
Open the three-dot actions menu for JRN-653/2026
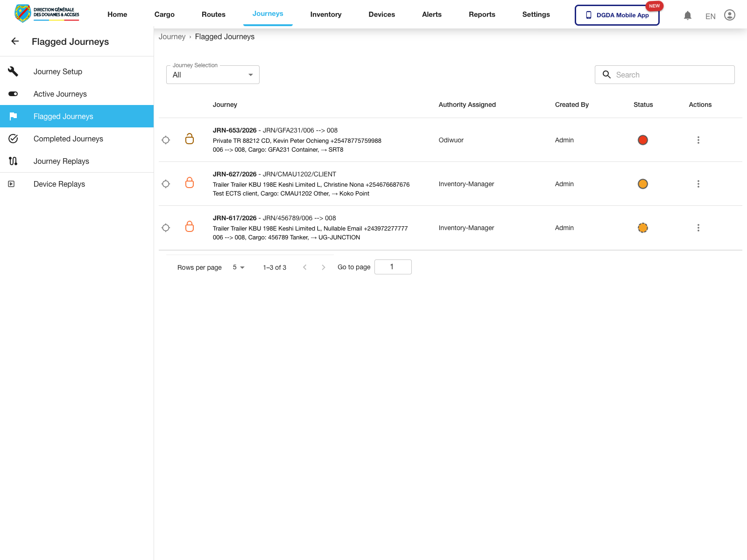(x=698, y=140)
